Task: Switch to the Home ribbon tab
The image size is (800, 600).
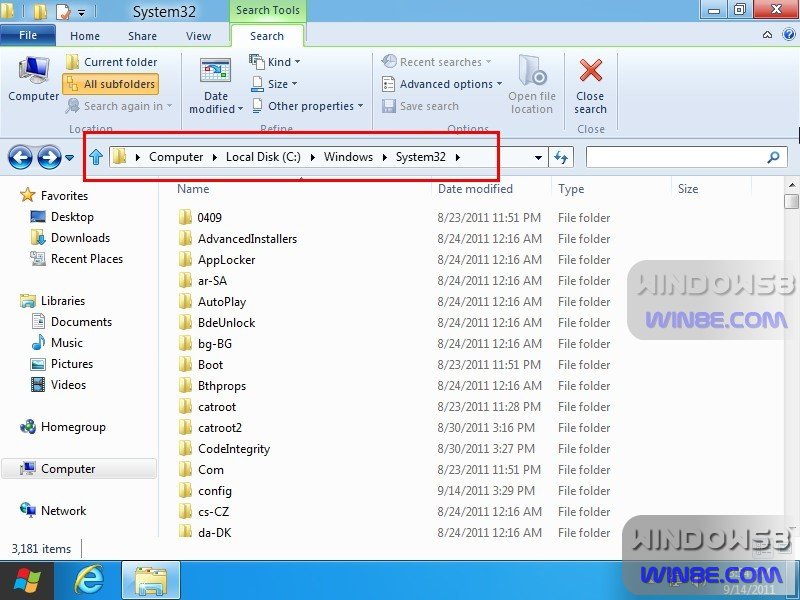Action: click(85, 36)
